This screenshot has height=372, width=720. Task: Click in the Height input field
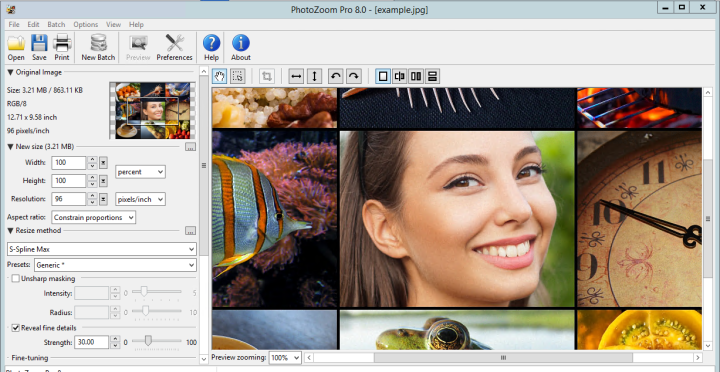69,181
